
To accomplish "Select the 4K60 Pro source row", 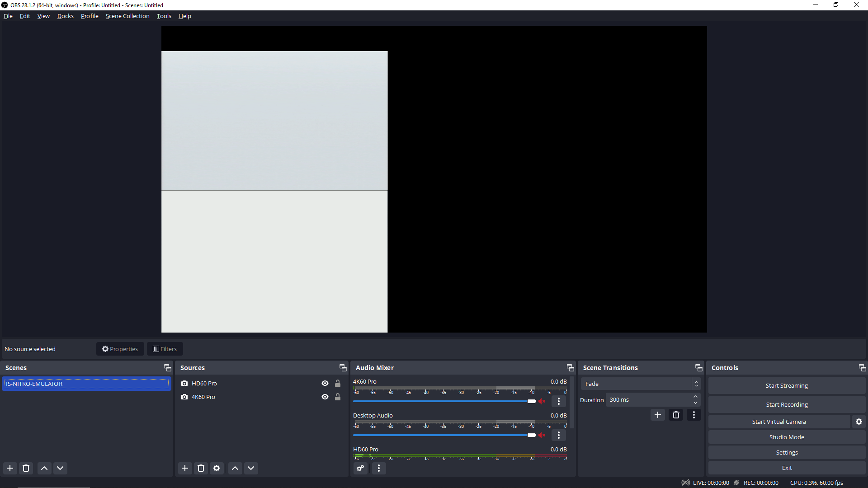I will (261, 397).
